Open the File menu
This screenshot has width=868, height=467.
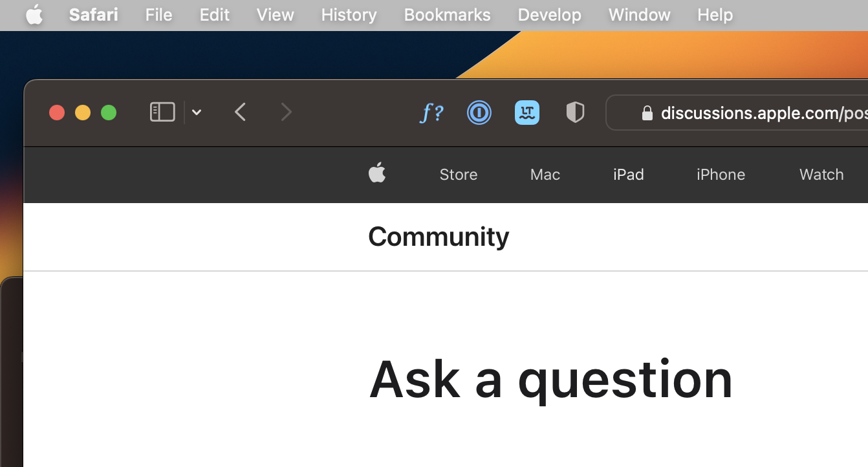tap(158, 15)
